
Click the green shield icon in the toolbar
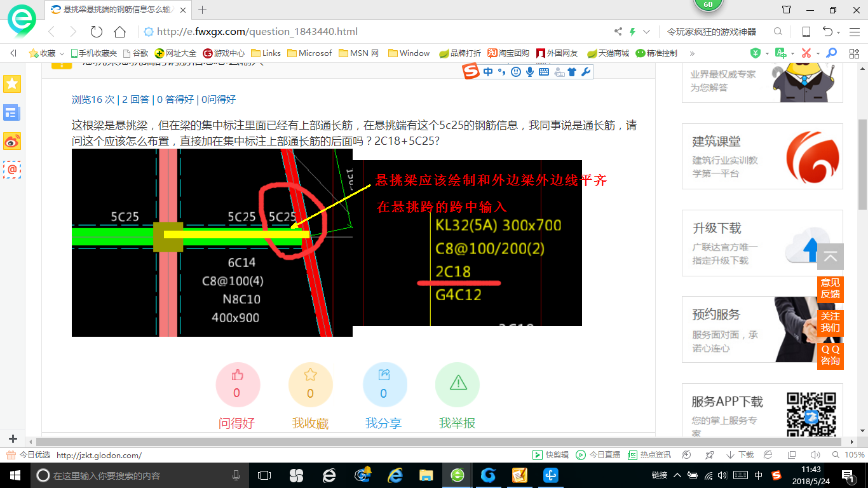click(755, 53)
